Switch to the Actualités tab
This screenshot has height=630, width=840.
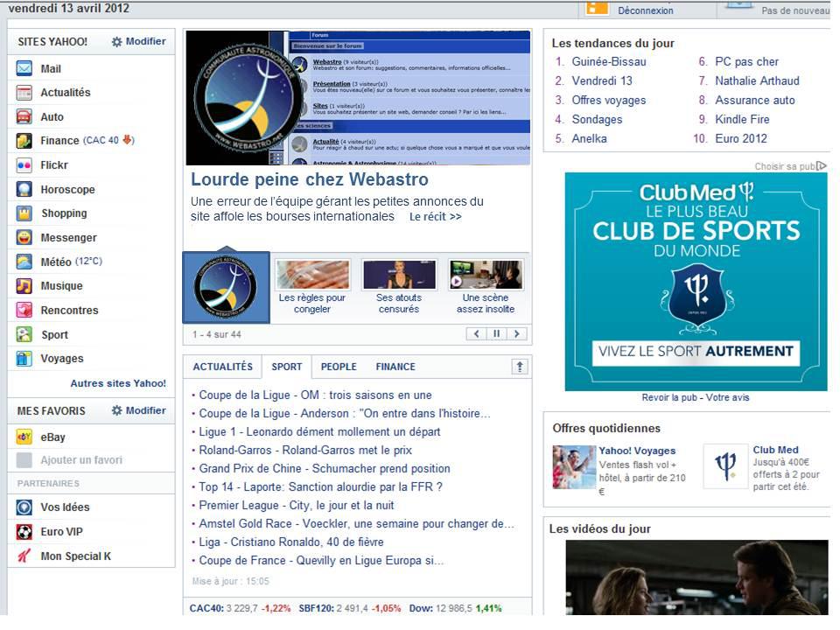pyautogui.click(x=222, y=367)
